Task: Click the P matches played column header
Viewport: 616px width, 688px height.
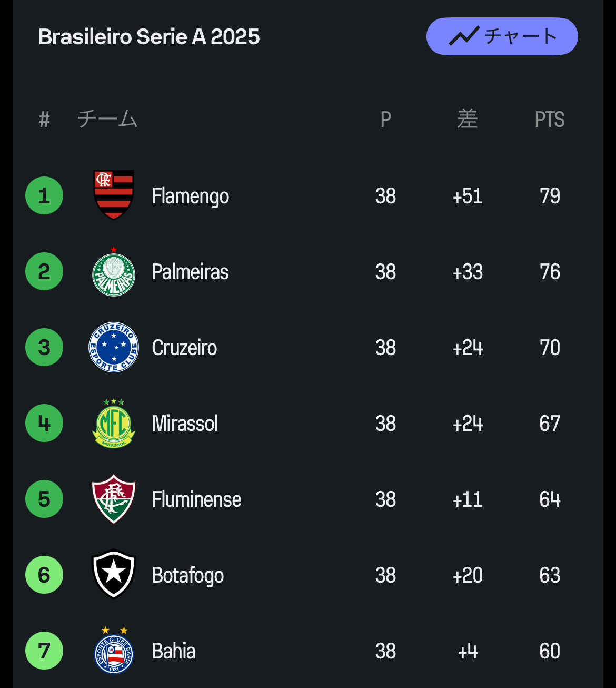Action: pos(385,120)
